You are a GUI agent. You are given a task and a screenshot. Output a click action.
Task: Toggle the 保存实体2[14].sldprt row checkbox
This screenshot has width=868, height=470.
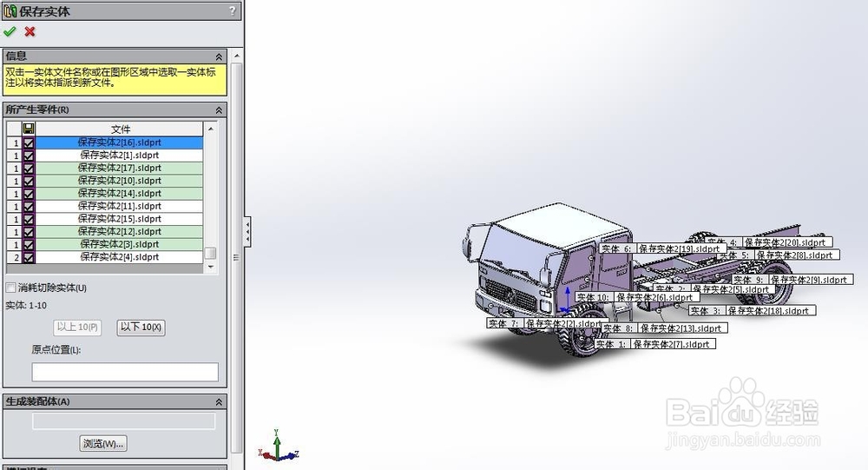click(x=29, y=194)
